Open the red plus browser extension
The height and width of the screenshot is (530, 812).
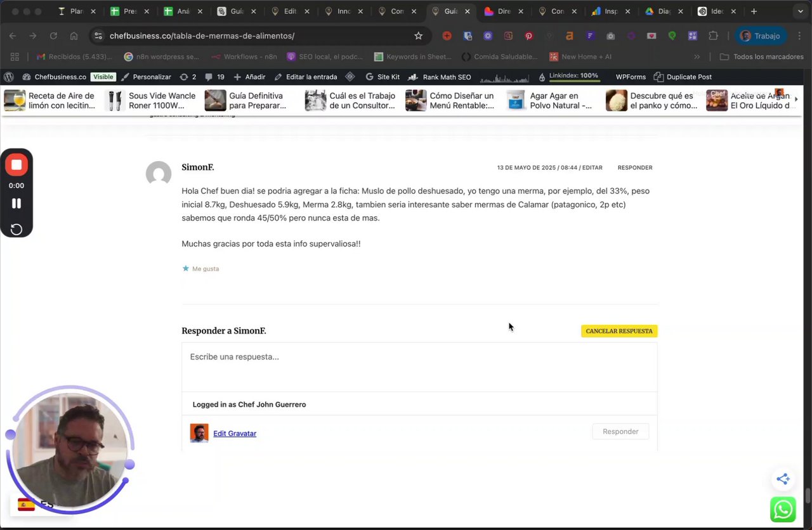click(447, 36)
